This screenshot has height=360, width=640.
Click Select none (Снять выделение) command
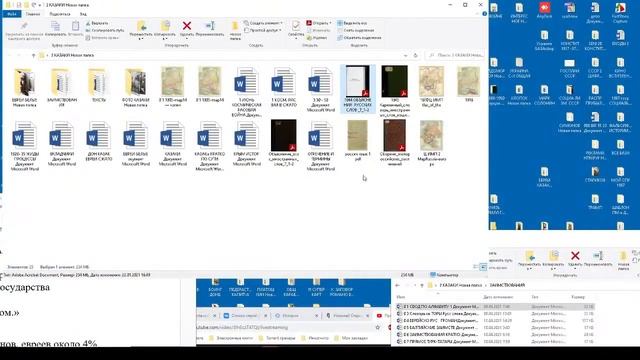355,30
